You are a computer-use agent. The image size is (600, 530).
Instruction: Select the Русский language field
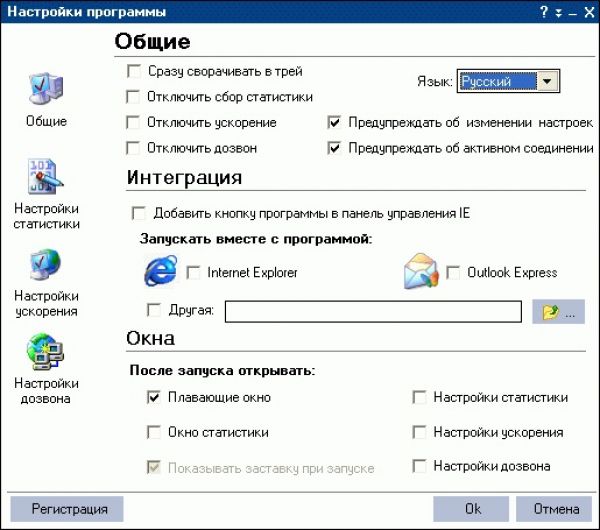click(498, 81)
